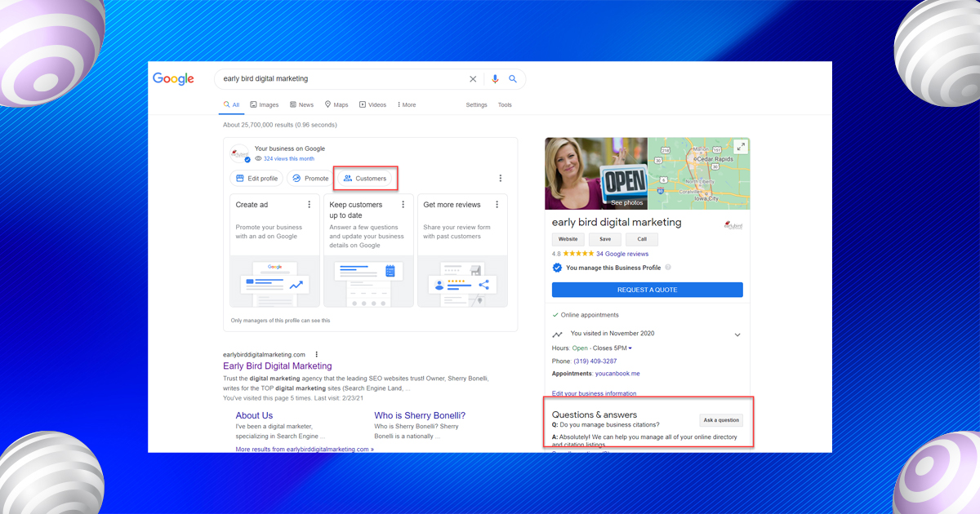Expand business hours next to Closes 5PM
This screenshot has height=514, width=980.
click(x=630, y=348)
